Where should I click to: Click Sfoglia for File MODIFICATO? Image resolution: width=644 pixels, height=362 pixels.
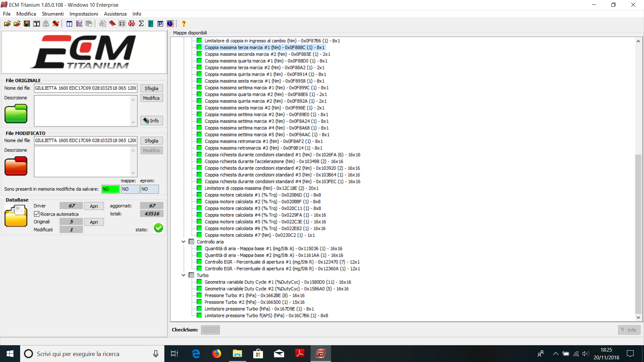coord(152,141)
